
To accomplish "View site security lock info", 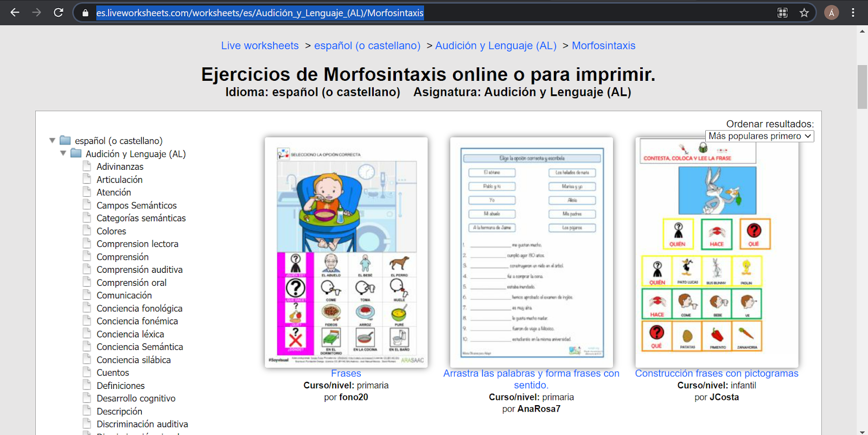I will tap(85, 12).
